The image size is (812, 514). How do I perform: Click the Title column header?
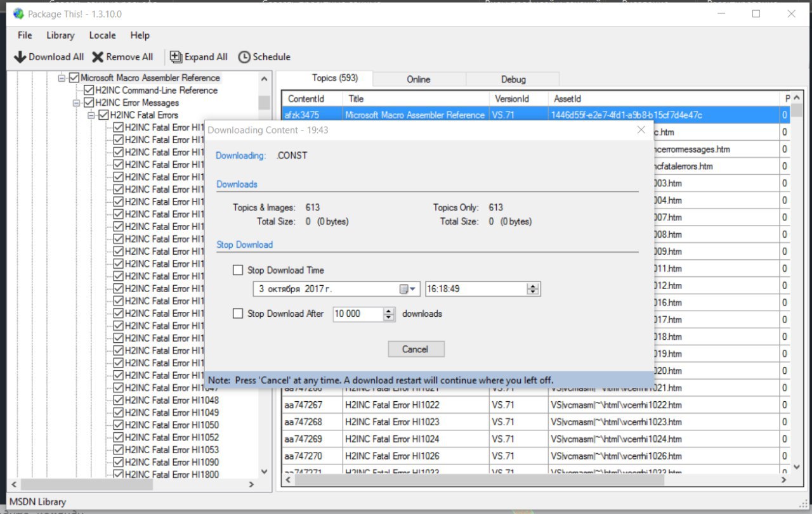click(356, 99)
